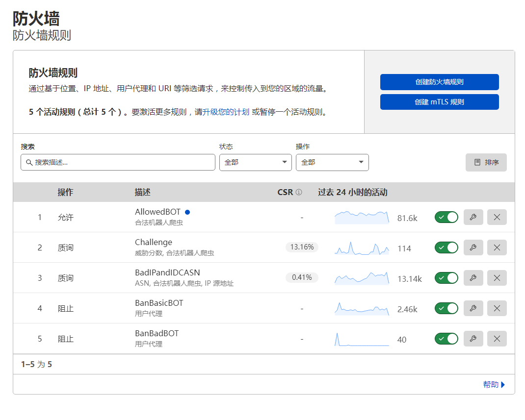Focus the 搜索描述 search field
525x420 pixels.
point(118,163)
